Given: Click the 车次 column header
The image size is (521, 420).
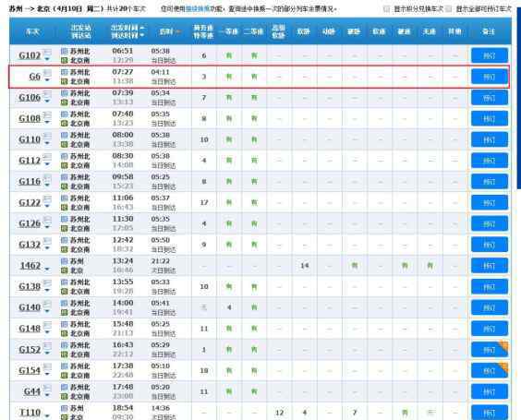Looking at the screenshot, I should click(32, 32).
